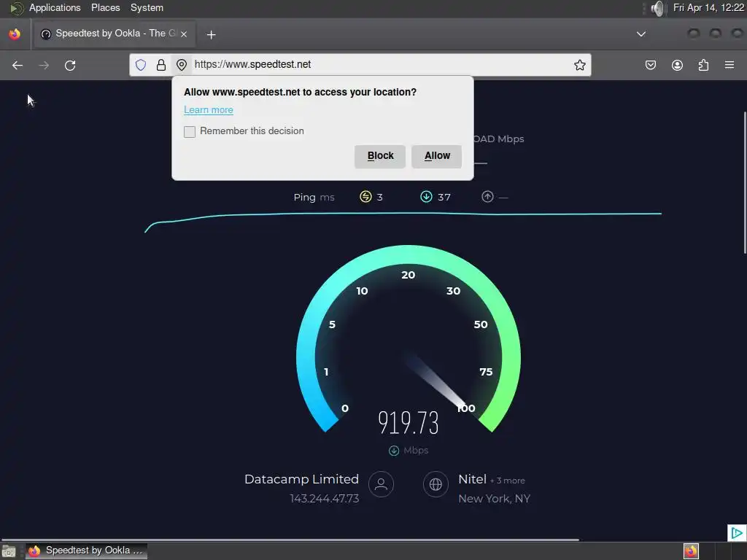Go back to the previous page
Screen dimensions: 747x560
click(x=18, y=65)
